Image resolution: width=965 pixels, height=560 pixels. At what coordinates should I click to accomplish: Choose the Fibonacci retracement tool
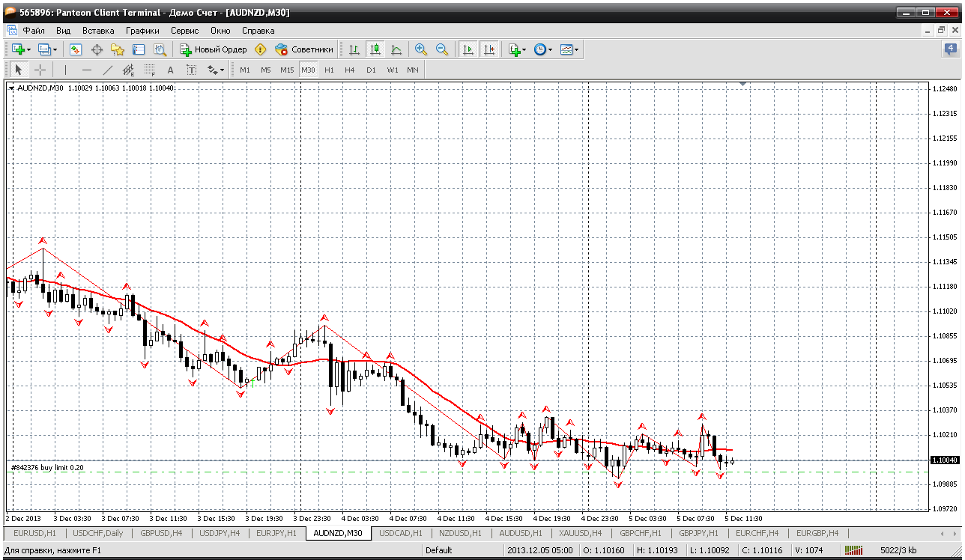149,70
